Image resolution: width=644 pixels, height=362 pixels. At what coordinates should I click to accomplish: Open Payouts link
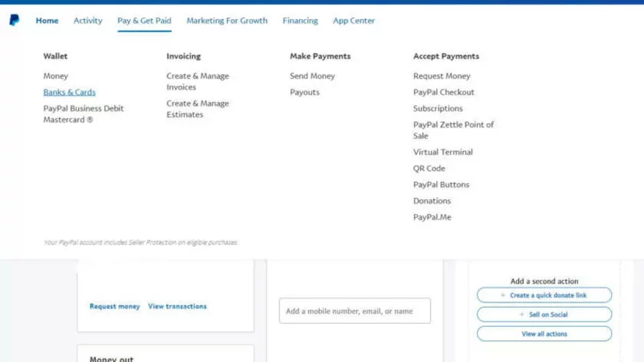pyautogui.click(x=304, y=92)
